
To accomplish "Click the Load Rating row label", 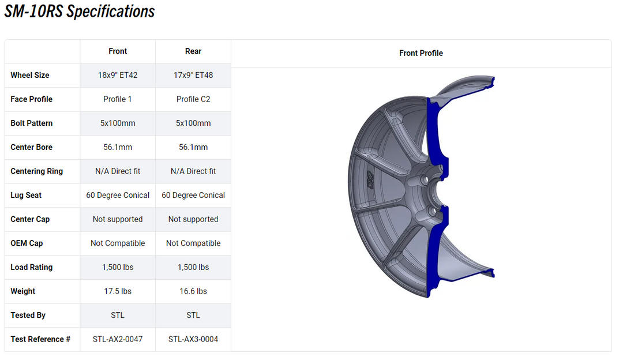I will pos(31,267).
